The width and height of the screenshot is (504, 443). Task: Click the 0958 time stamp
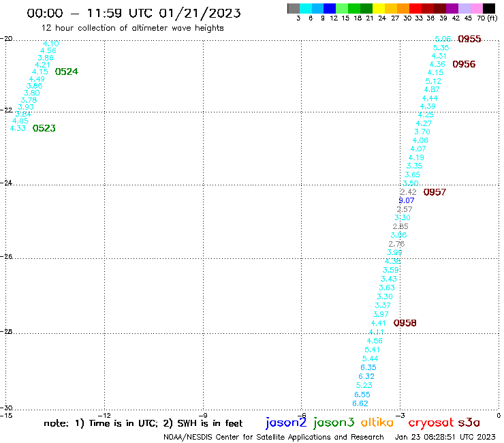point(405,322)
